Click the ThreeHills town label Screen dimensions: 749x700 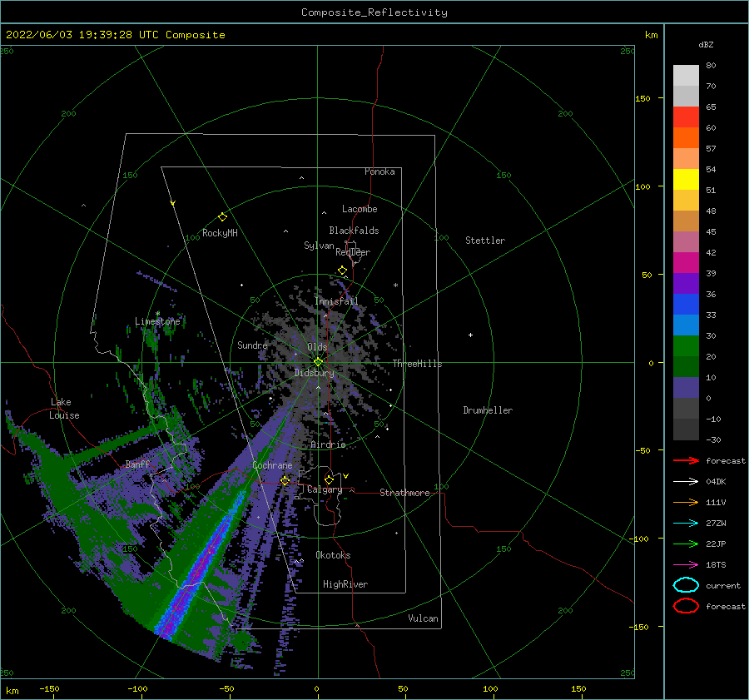tap(418, 364)
